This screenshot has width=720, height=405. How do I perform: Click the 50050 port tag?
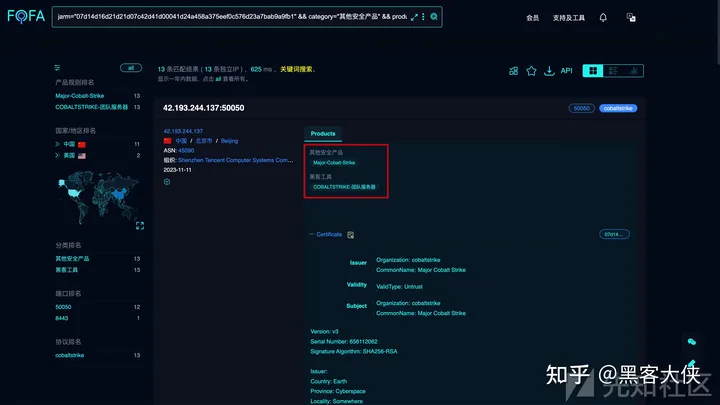581,108
